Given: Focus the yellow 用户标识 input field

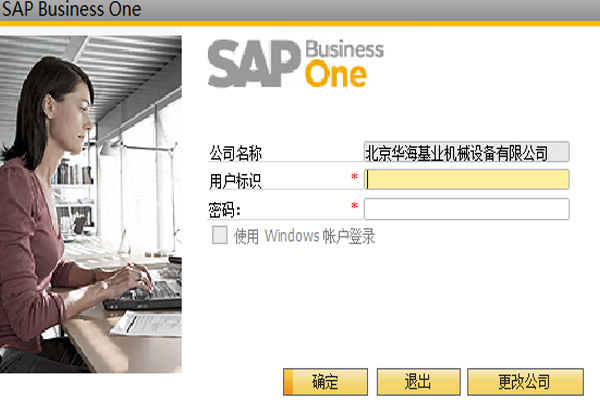Looking at the screenshot, I should [466, 180].
